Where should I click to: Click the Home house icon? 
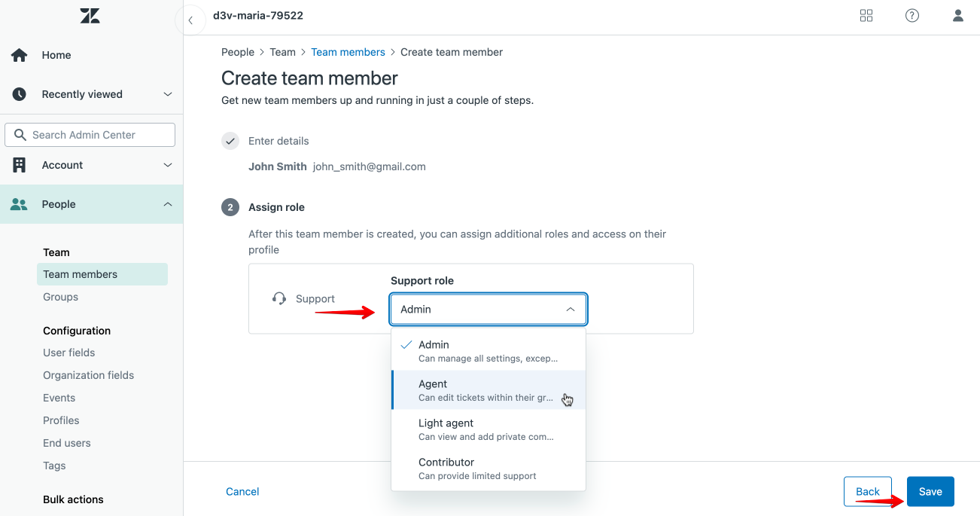click(20, 55)
